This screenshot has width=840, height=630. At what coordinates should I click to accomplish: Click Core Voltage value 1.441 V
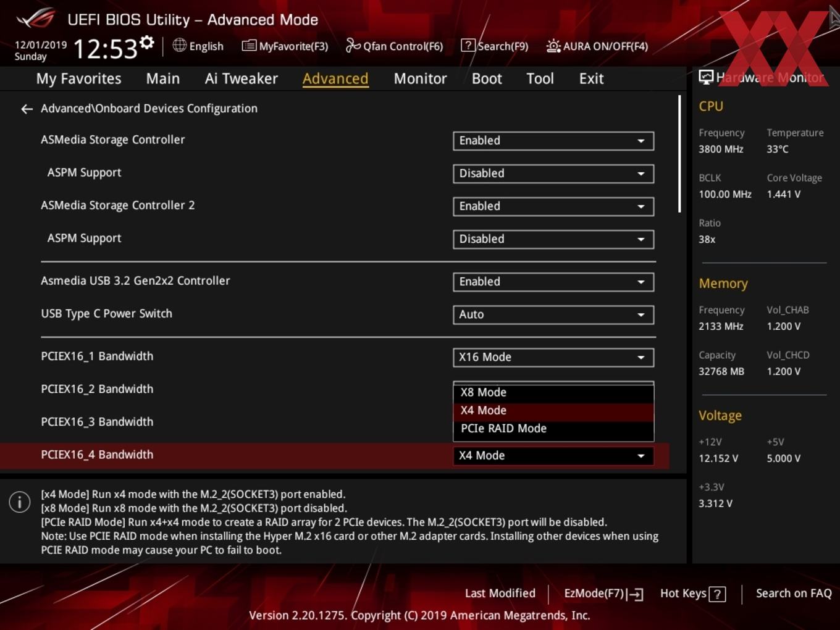[x=783, y=195]
